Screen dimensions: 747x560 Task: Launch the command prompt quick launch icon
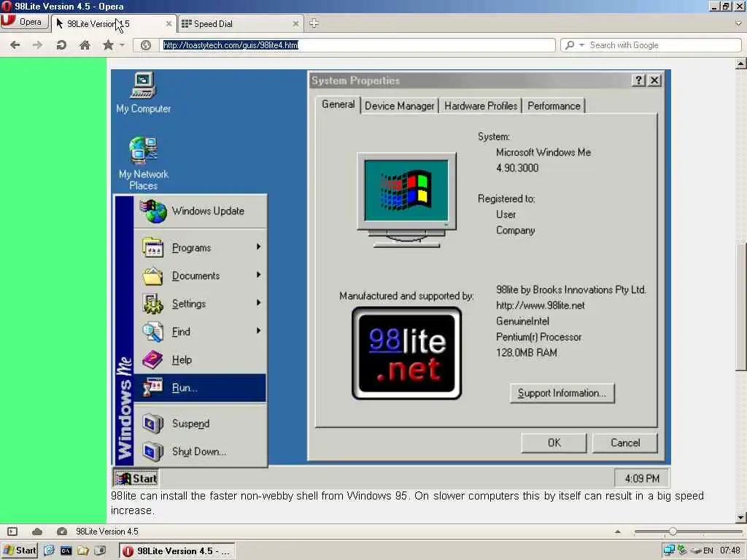(x=66, y=551)
